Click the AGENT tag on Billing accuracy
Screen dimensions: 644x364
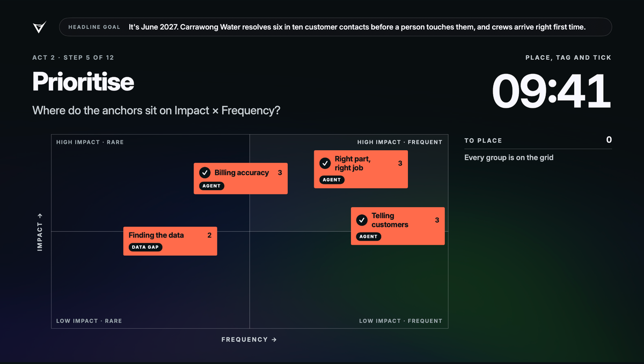point(211,186)
